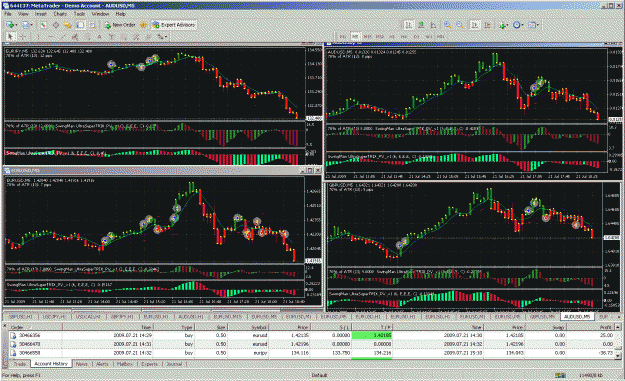
Task: Show the Market Watch window icon
Action: click(43, 25)
